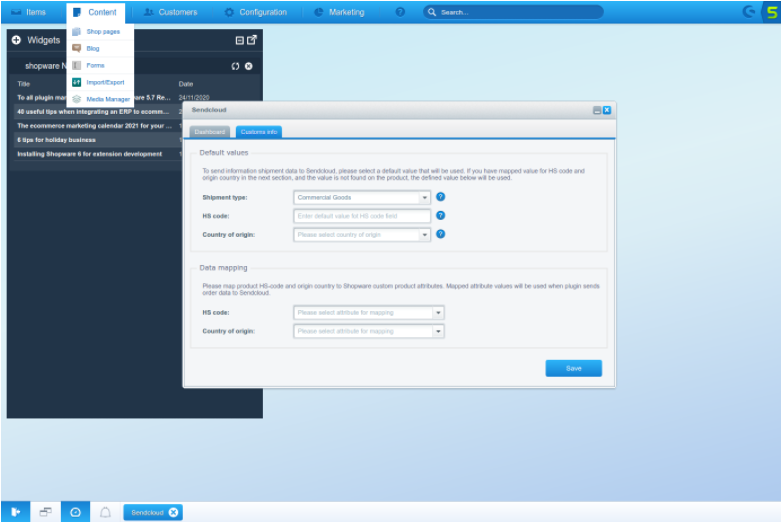Click the blue C logo in top bar
The width and height of the screenshot is (782, 525).
[x=749, y=11]
